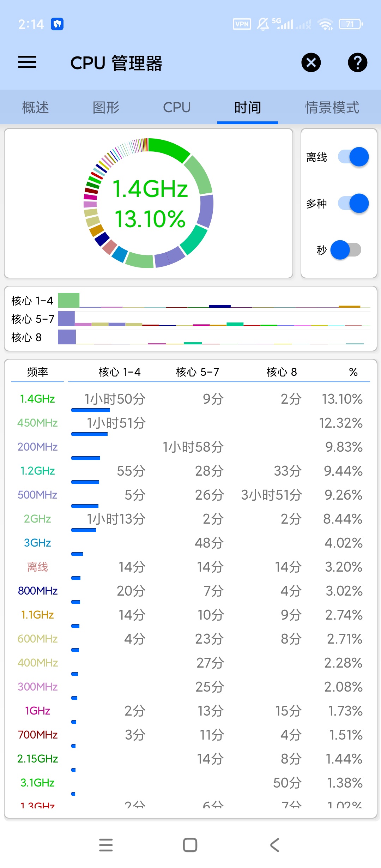381x868 pixels.
Task: Select the 时间 tab
Action: point(248,107)
